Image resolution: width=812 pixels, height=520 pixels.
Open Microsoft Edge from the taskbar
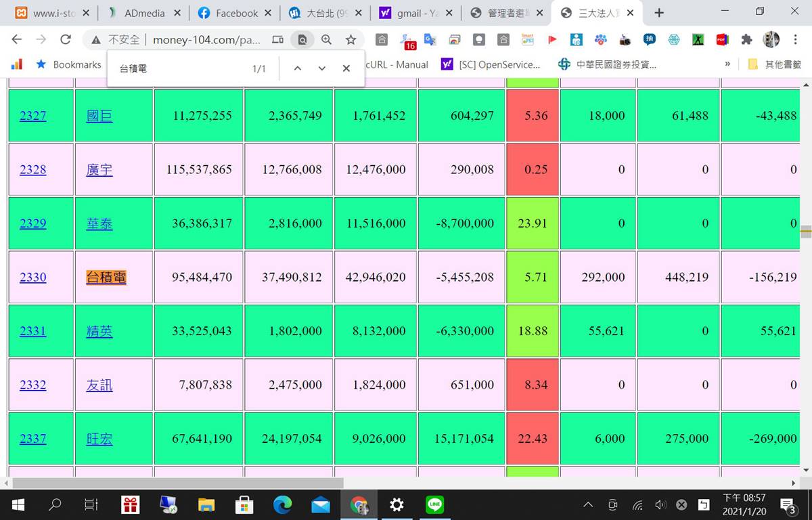[281, 504]
